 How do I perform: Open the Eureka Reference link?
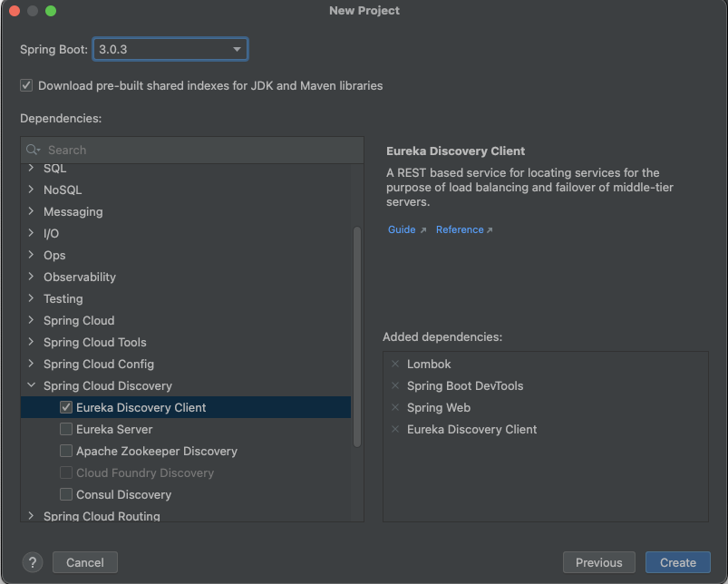click(460, 229)
